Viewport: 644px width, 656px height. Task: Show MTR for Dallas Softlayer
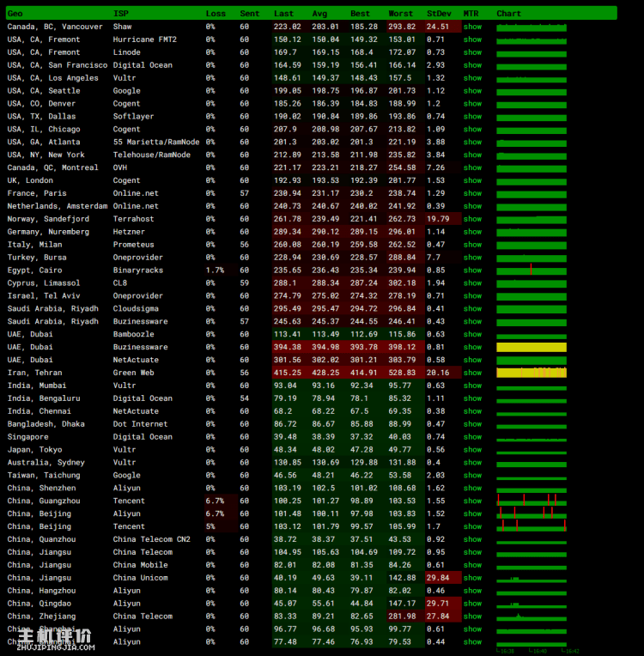(x=472, y=116)
